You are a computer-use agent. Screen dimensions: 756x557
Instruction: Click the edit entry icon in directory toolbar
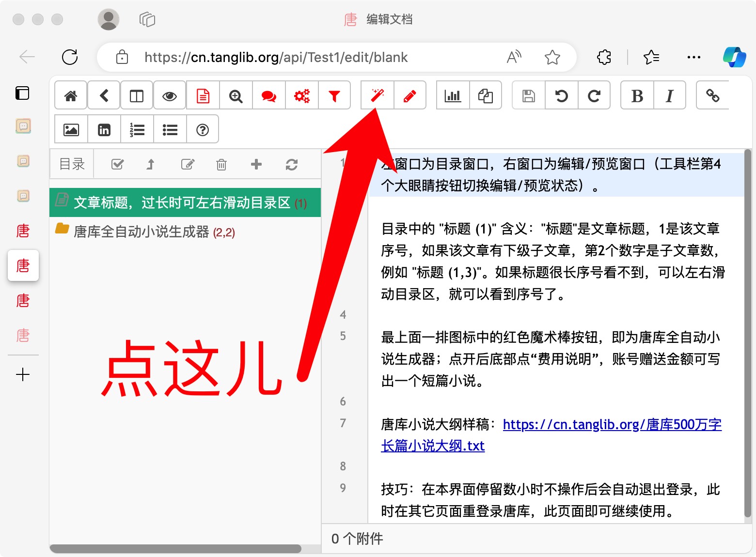coord(188,164)
